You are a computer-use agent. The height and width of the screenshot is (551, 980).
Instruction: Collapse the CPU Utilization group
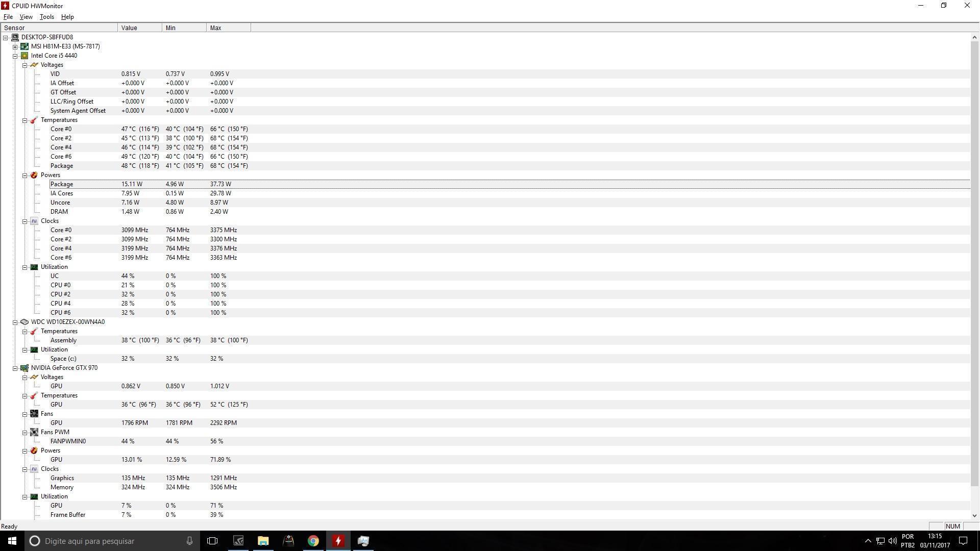[24, 267]
